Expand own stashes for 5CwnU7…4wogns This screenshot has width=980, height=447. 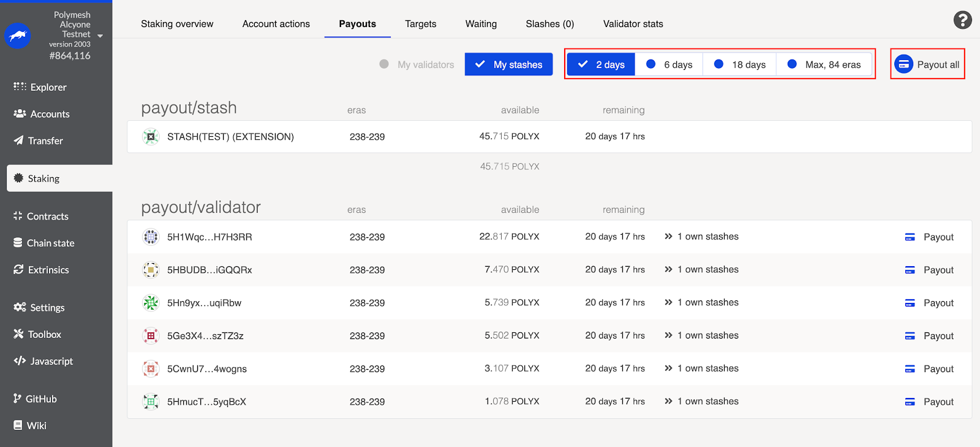point(701,369)
